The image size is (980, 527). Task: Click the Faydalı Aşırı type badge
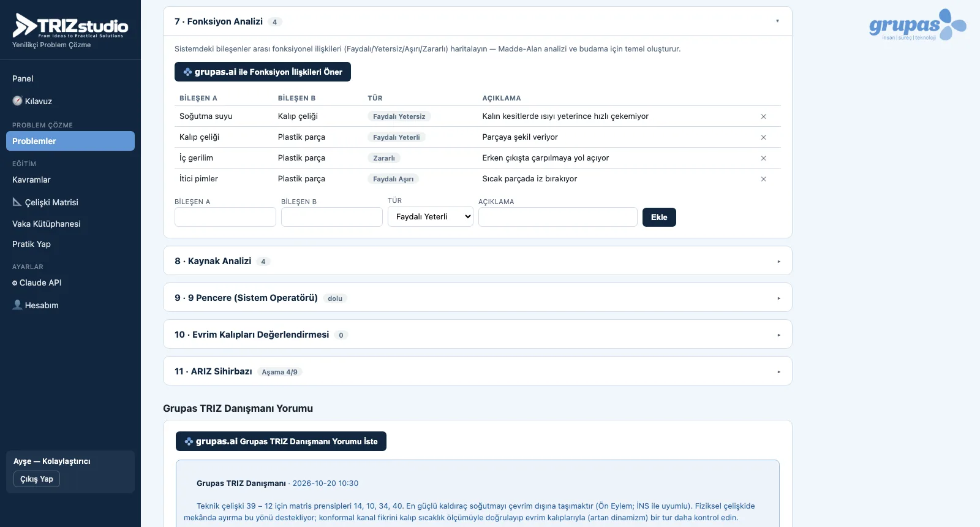(x=393, y=179)
